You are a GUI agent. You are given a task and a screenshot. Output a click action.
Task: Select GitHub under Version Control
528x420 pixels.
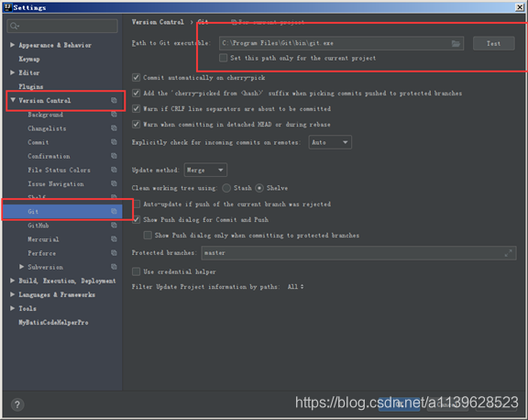38,226
